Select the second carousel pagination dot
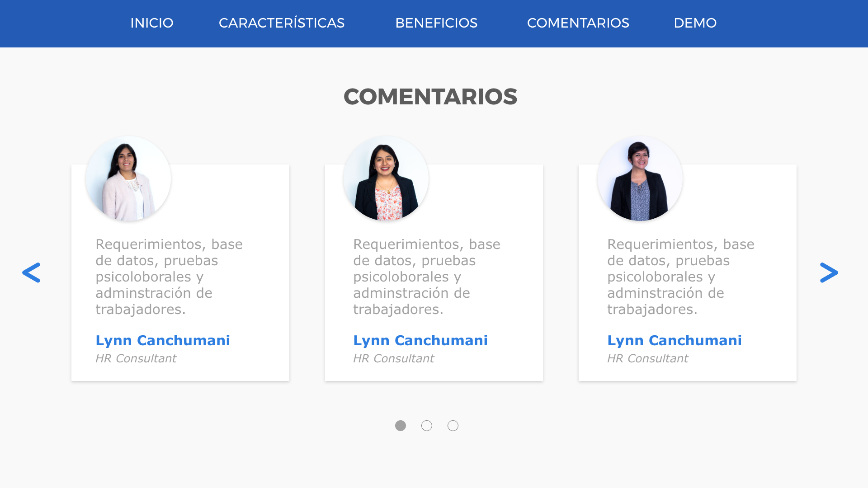The width and height of the screenshot is (868, 488). click(x=427, y=426)
